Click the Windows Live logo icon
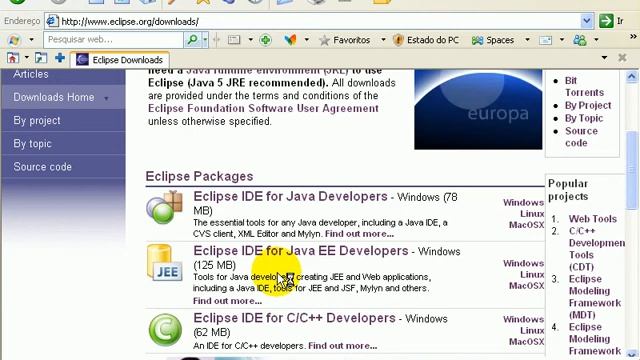 [14, 40]
